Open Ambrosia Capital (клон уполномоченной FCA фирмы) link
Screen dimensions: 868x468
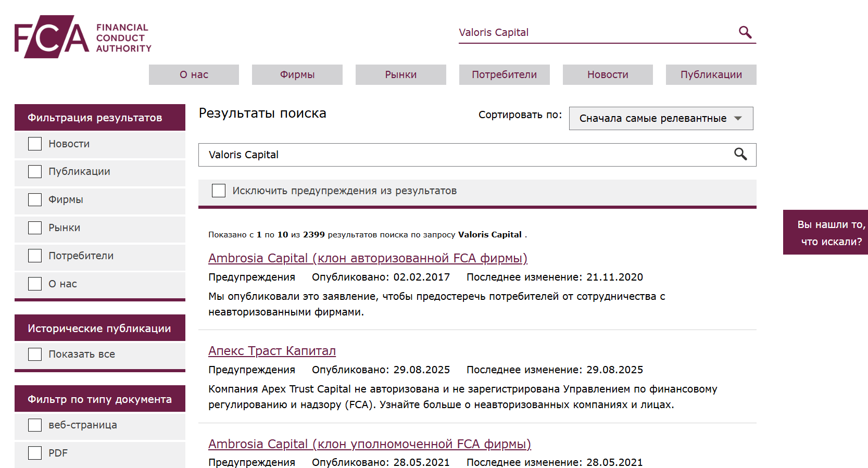370,444
